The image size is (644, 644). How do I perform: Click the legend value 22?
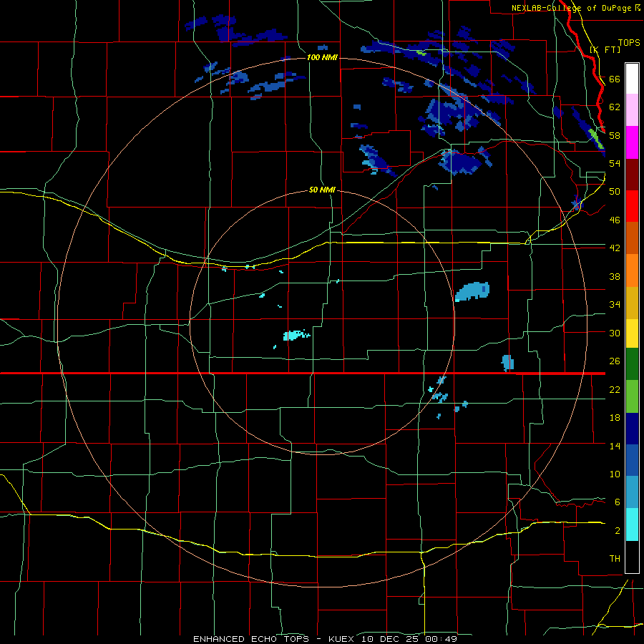[615, 390]
